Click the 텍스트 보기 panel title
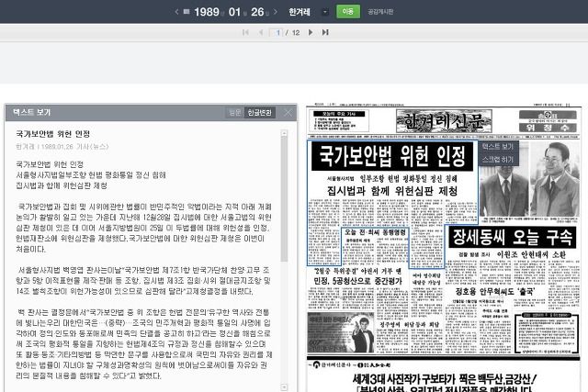Viewport: 588px width, 392px height. point(32,112)
